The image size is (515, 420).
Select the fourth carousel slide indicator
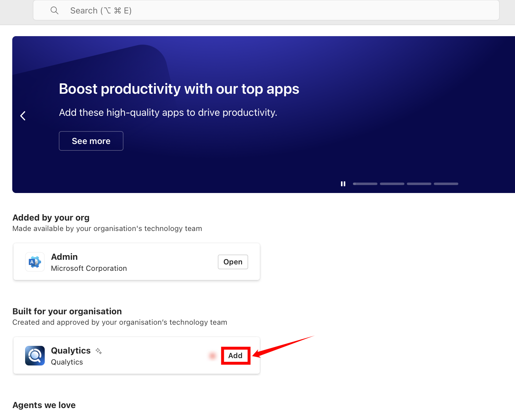pyautogui.click(x=446, y=184)
